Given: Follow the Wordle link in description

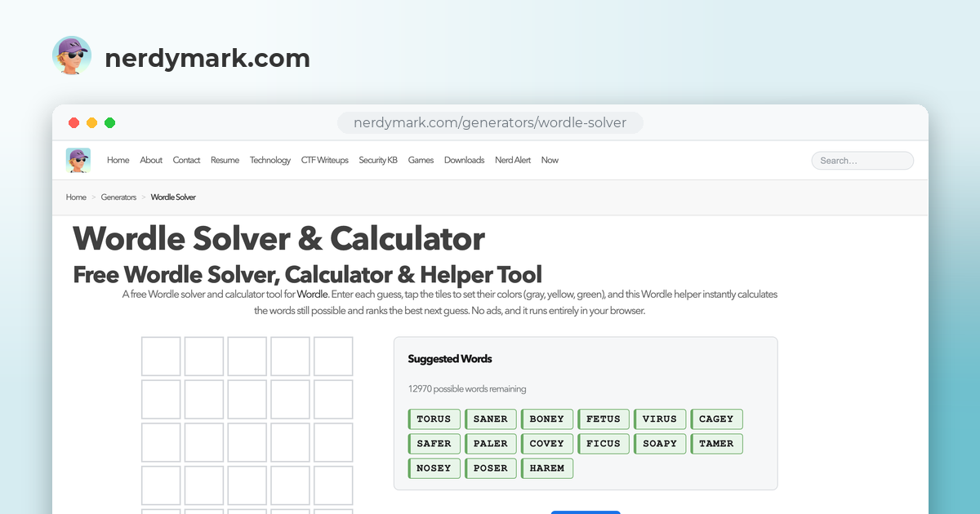Looking at the screenshot, I should coord(312,294).
